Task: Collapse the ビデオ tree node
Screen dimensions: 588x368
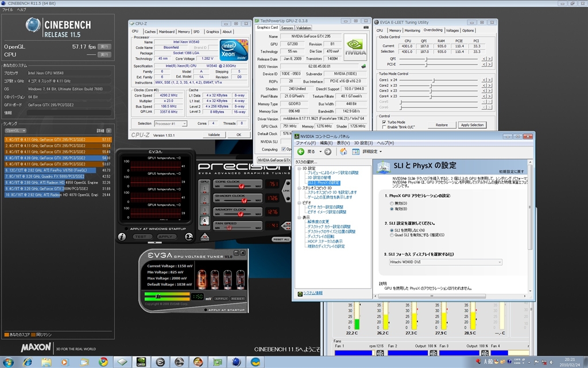Action: [300, 203]
